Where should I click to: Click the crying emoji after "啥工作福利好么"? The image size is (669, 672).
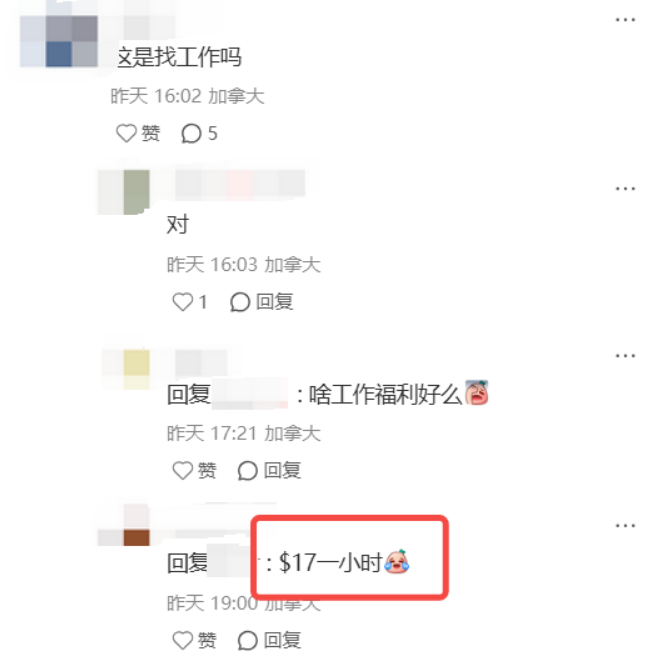476,393
